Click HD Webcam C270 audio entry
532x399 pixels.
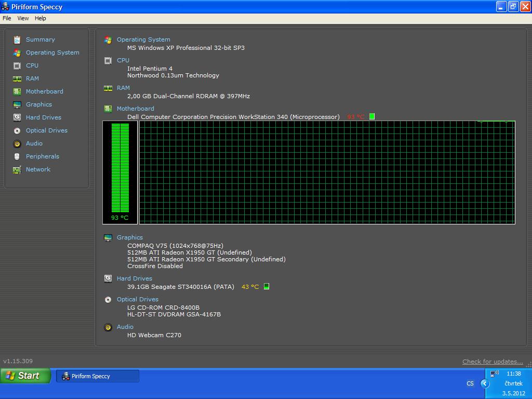[154, 335]
